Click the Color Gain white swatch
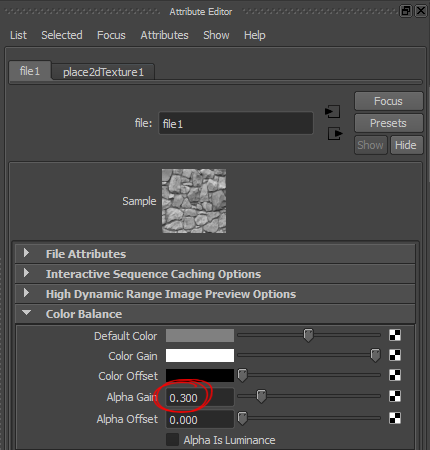 (x=200, y=355)
